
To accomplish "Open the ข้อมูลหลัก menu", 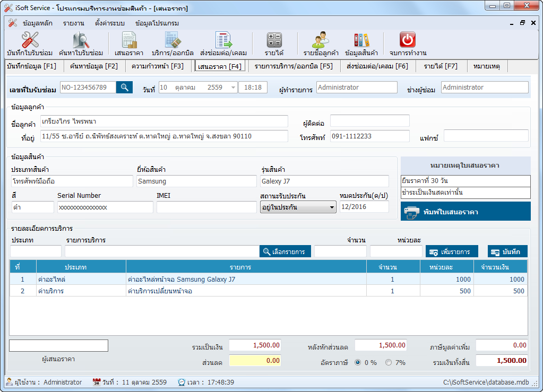I will (x=37, y=23).
